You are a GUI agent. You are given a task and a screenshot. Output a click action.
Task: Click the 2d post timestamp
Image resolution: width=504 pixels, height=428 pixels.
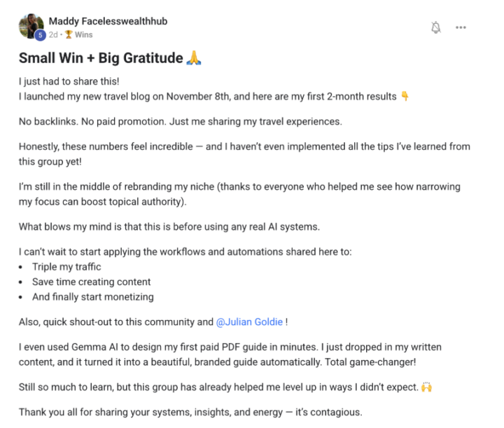tap(54, 34)
